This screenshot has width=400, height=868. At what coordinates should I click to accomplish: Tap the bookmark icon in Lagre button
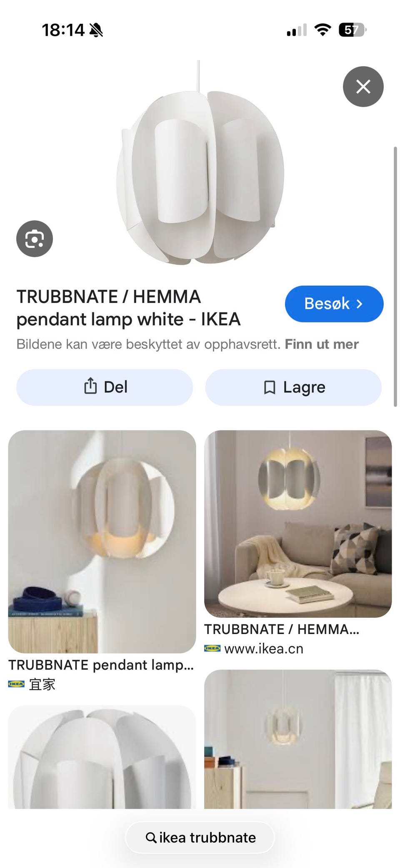pos(270,387)
